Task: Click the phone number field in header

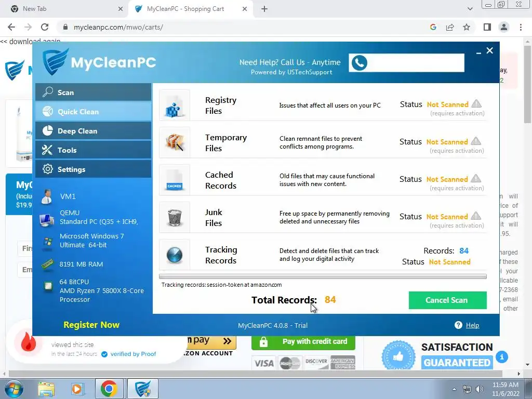Action: coord(406,63)
